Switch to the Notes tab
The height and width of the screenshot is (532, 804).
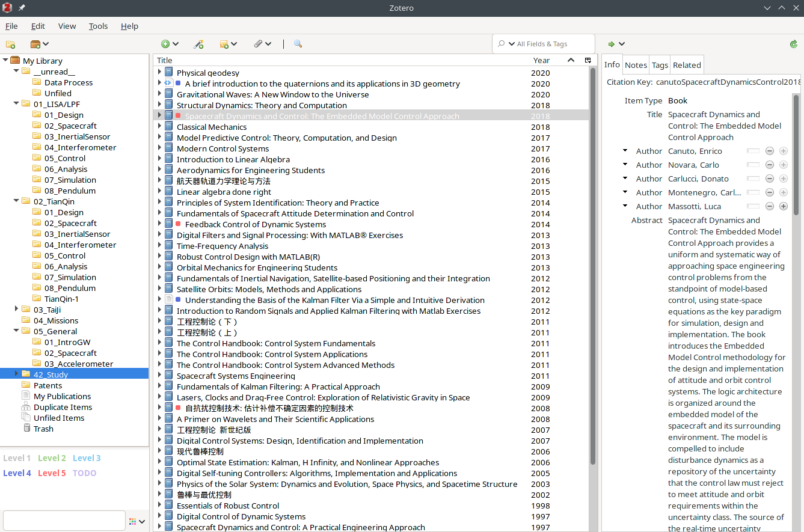(x=636, y=65)
